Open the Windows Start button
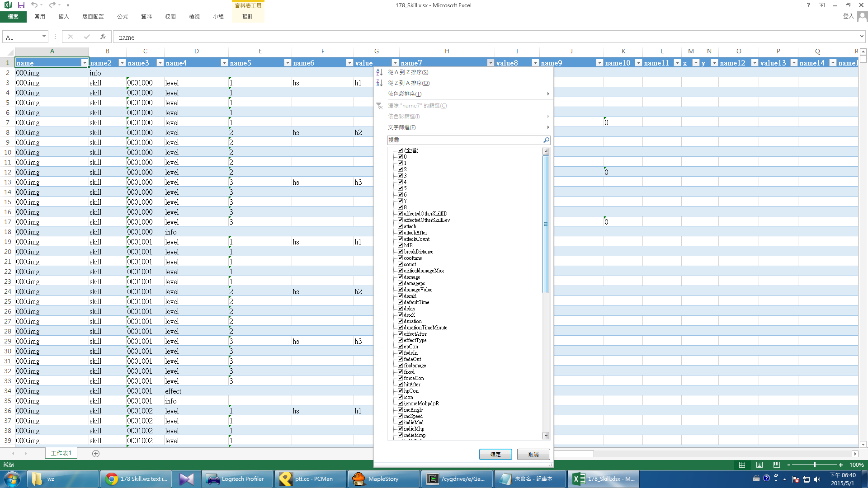The width and height of the screenshot is (868, 488). 12,479
